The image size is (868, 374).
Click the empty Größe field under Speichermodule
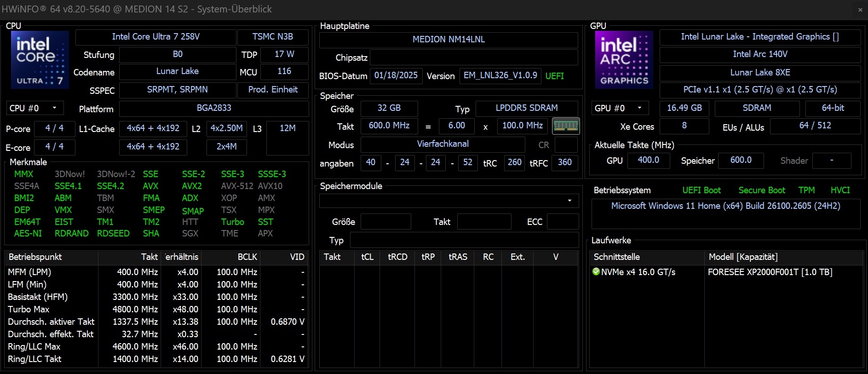coord(385,222)
